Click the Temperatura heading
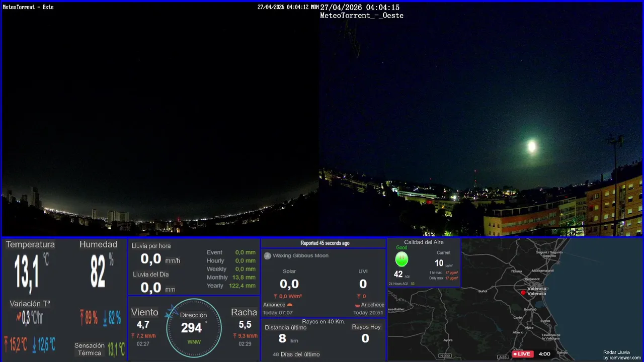 (30, 244)
